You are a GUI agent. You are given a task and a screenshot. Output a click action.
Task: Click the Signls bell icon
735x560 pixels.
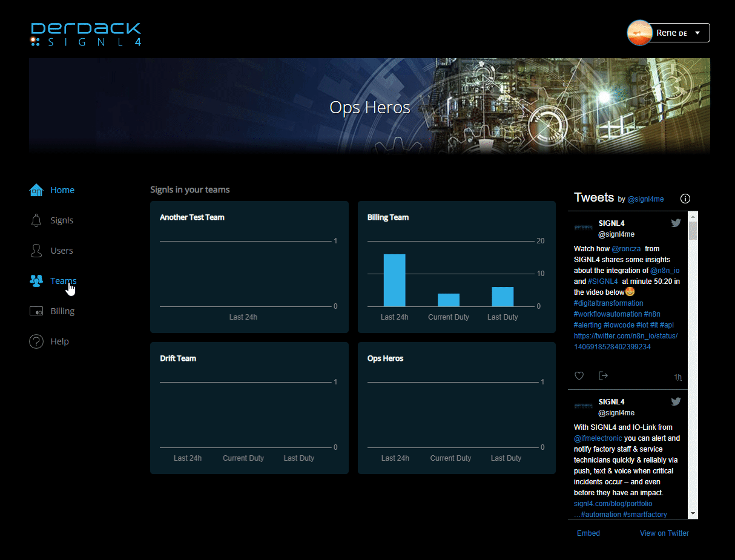(36, 220)
